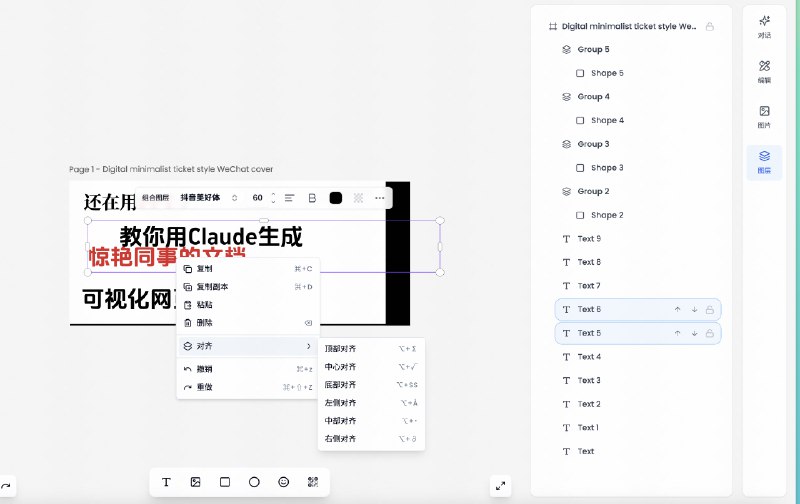Select the Text 1 layer
The image size is (800, 504).
[638, 427]
